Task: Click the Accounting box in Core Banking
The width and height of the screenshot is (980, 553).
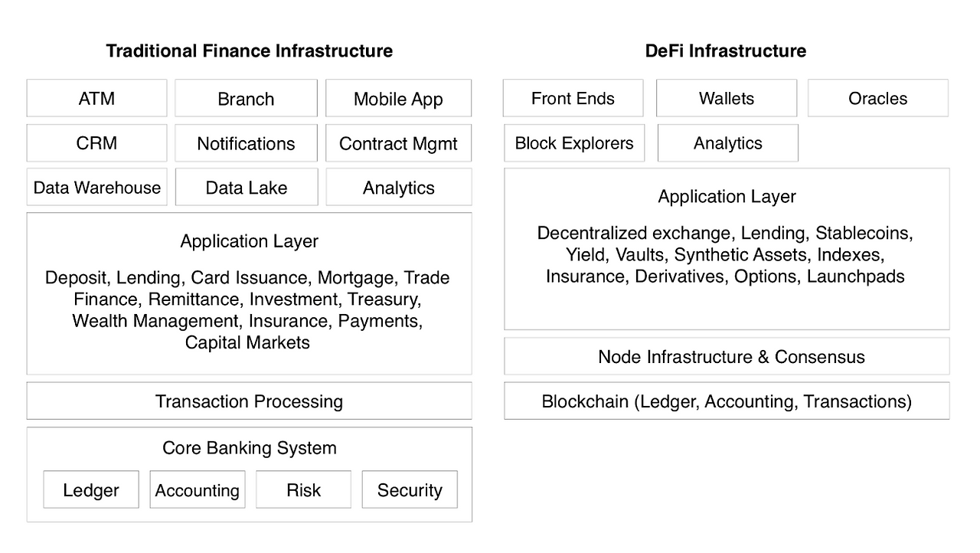Action: pyautogui.click(x=198, y=490)
